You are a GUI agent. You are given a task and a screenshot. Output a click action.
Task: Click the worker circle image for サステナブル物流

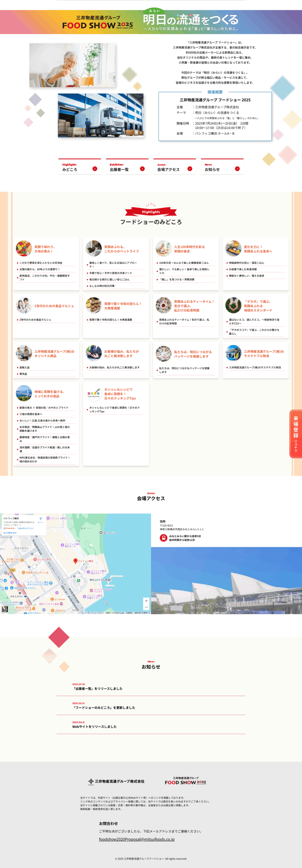[233, 353]
